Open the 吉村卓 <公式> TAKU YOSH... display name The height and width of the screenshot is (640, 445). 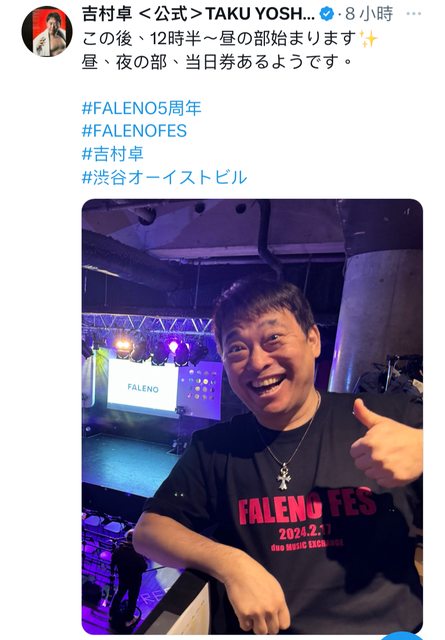(198, 14)
